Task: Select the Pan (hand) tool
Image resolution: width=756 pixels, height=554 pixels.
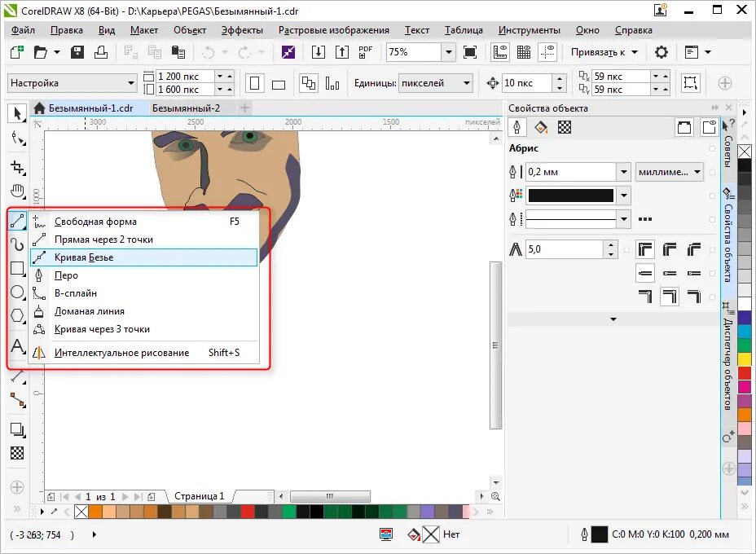Action: click(17, 191)
